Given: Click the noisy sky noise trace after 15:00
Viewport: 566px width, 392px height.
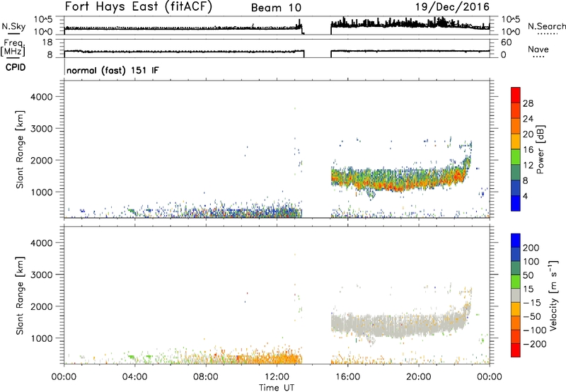Looking at the screenshot, I should (x=410, y=23).
